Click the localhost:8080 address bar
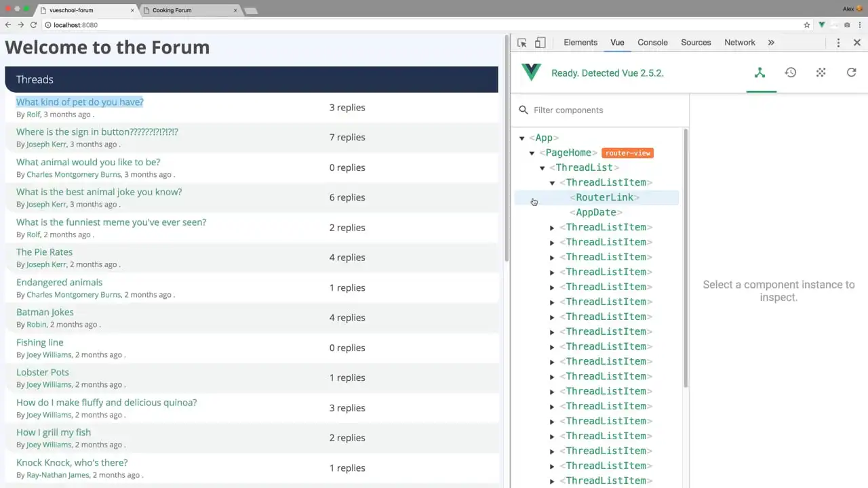The height and width of the screenshot is (488, 868). (x=420, y=25)
